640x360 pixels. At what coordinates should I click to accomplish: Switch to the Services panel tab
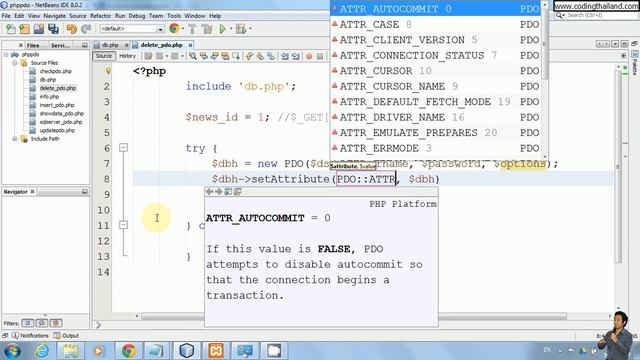point(60,45)
